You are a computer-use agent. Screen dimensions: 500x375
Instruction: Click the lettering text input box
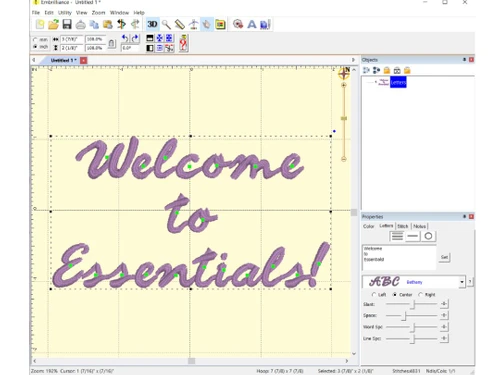399,257
